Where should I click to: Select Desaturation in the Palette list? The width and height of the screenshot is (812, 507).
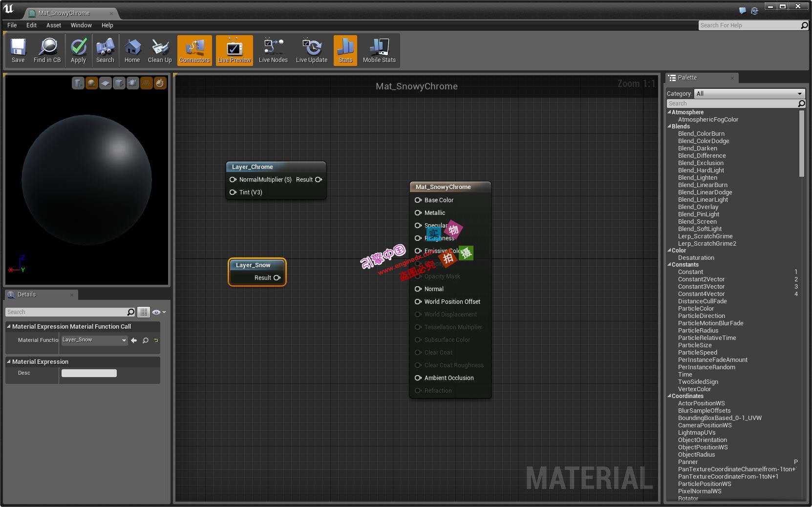(696, 258)
